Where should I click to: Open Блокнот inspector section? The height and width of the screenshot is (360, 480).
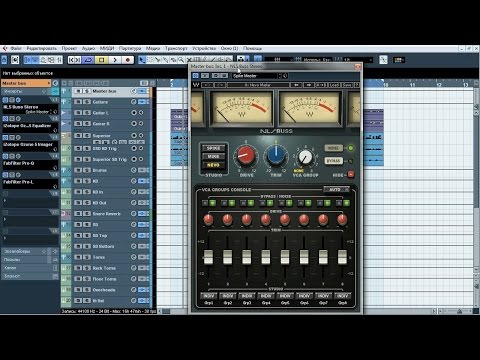point(26,276)
